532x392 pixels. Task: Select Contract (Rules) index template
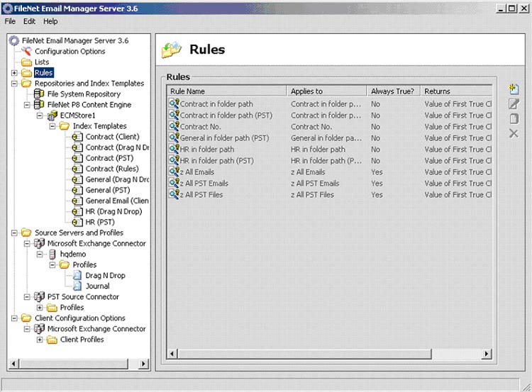tap(112, 169)
